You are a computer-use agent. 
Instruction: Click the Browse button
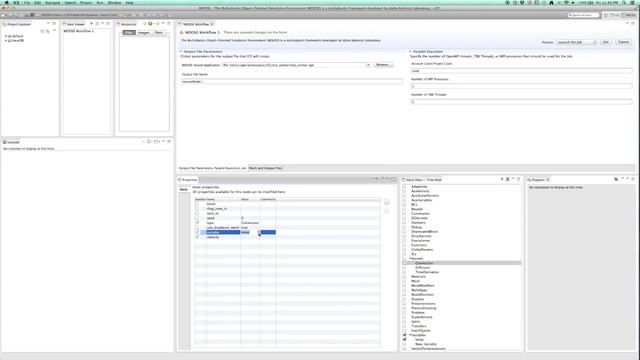[x=383, y=65]
